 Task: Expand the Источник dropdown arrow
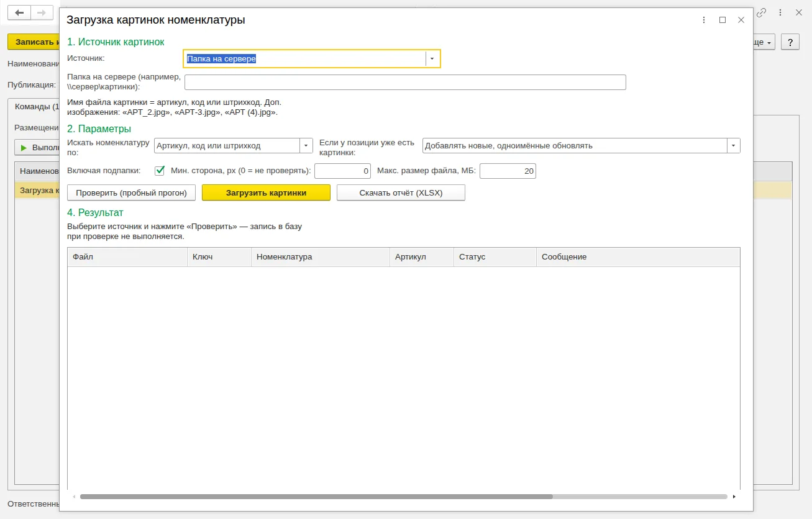click(x=432, y=58)
